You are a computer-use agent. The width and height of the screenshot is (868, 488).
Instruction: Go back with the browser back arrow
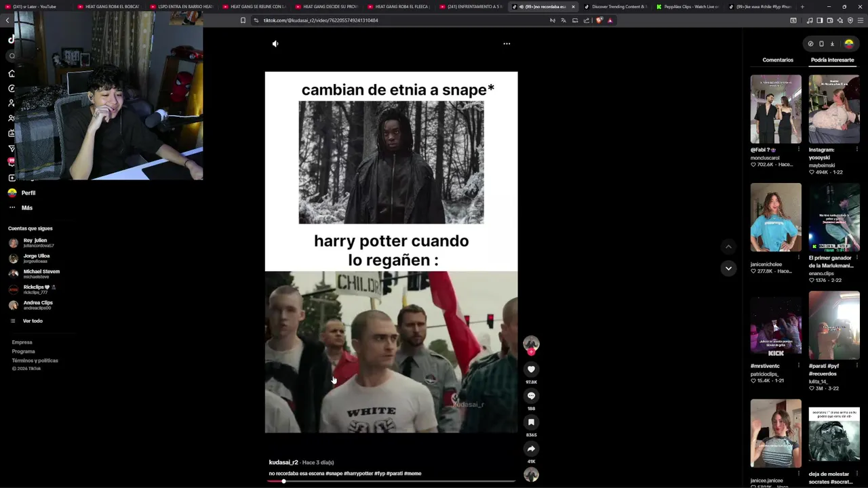pos(7,20)
